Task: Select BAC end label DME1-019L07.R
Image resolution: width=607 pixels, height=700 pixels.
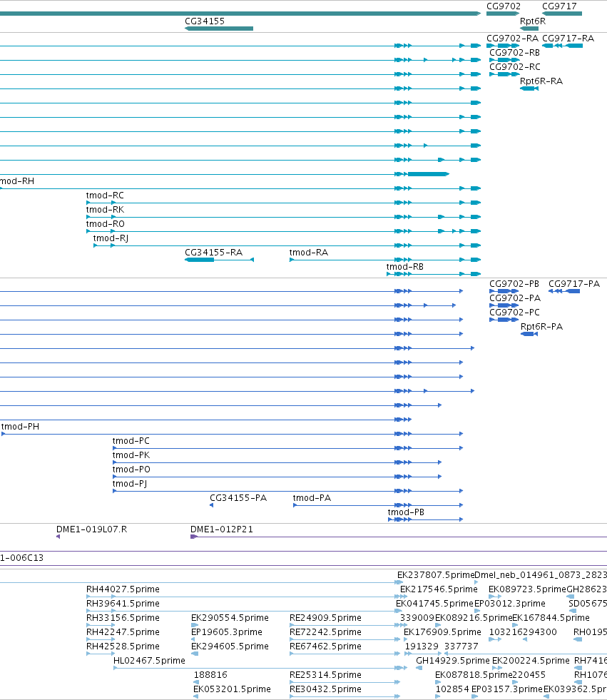Action: pos(91,529)
